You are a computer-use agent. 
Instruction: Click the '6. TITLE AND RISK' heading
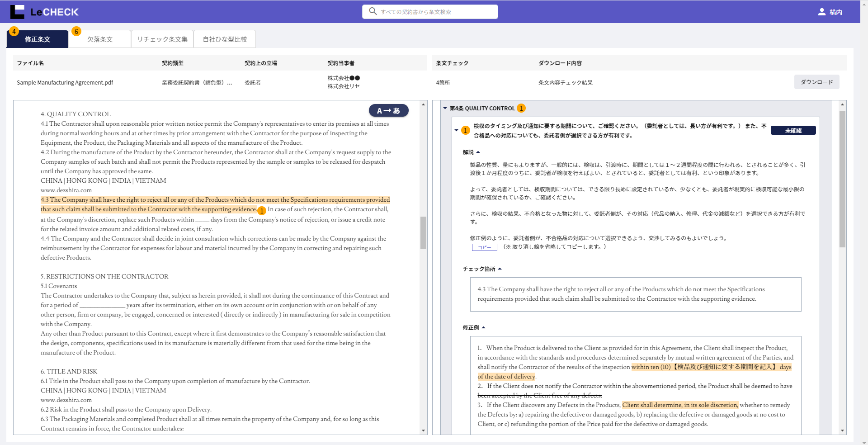(x=69, y=371)
